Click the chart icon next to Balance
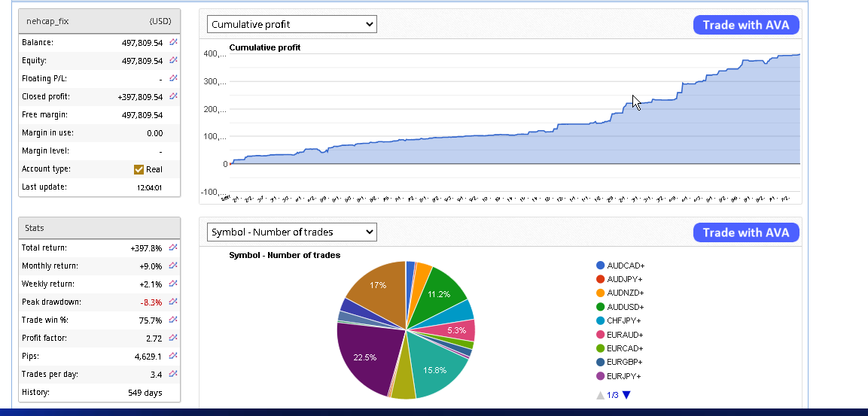The image size is (868, 416). coord(173,43)
